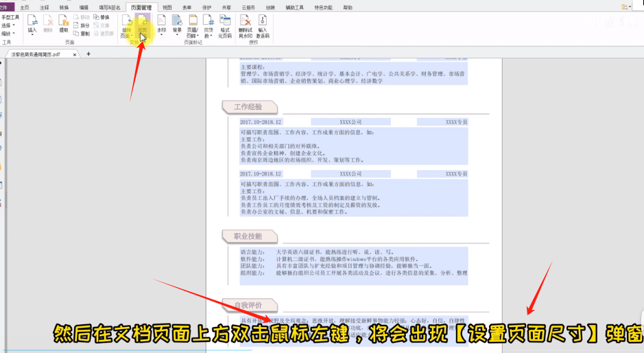Click the 语言能力： label
The height and width of the screenshot is (353, 644).
pos(252,252)
